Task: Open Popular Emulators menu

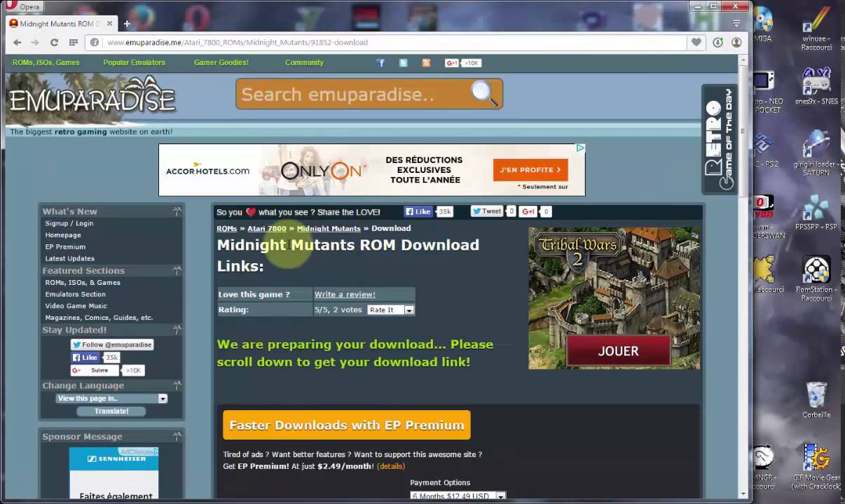Action: (x=135, y=62)
